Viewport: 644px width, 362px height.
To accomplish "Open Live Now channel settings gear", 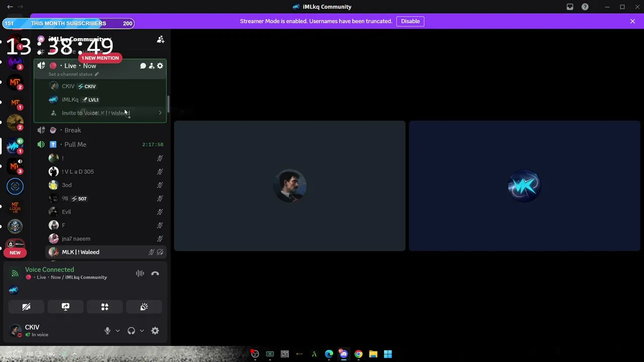I will [x=160, y=66].
